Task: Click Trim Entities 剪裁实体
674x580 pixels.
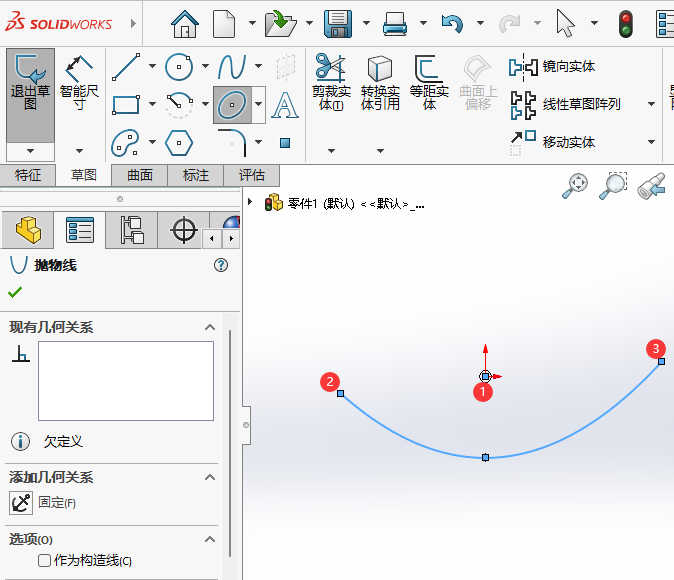Action: coord(331,82)
